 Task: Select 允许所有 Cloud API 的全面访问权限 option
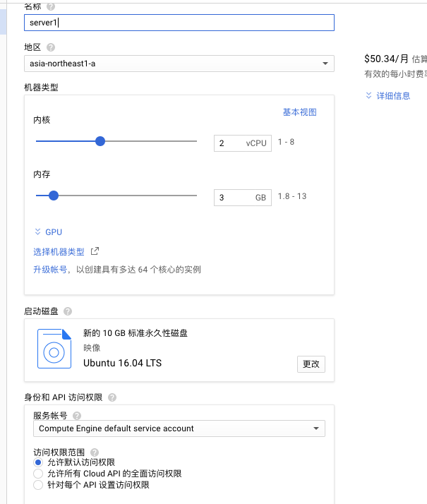38,474
